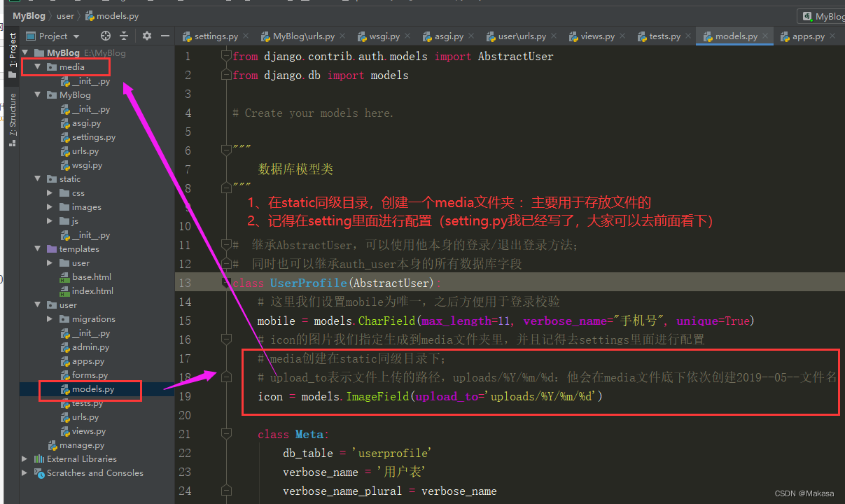Select the active models.py editor tab
Image resolution: width=845 pixels, height=504 pixels.
coord(735,36)
